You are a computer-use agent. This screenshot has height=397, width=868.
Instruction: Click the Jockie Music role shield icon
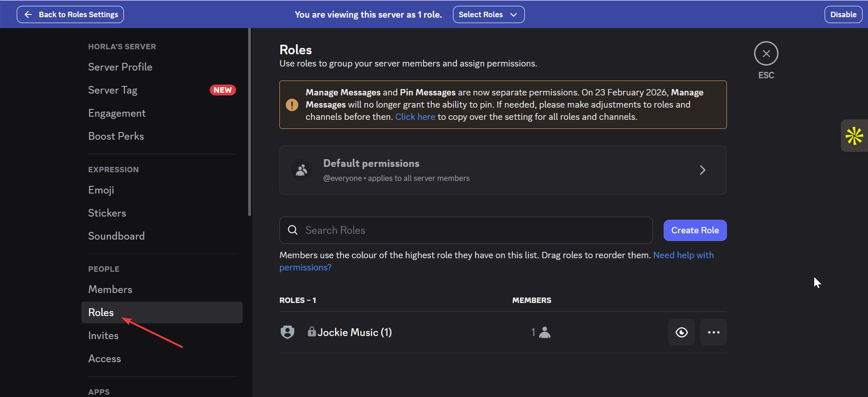[288, 332]
